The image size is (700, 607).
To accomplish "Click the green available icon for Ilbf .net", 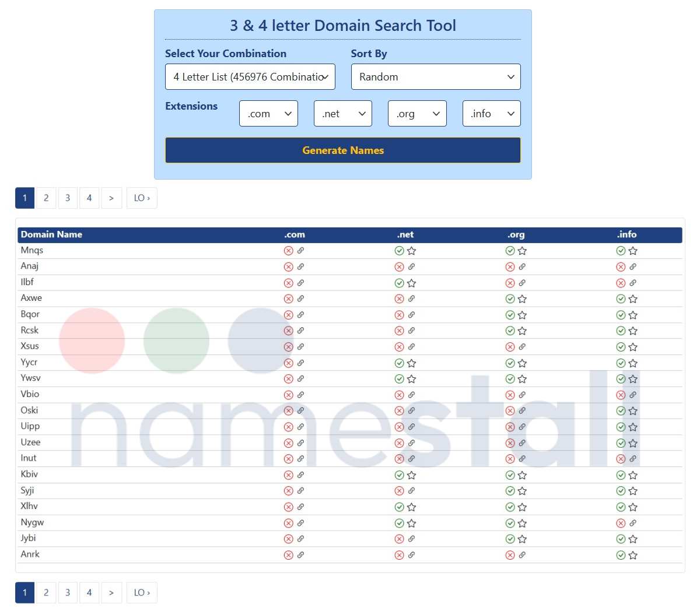I will (x=400, y=282).
